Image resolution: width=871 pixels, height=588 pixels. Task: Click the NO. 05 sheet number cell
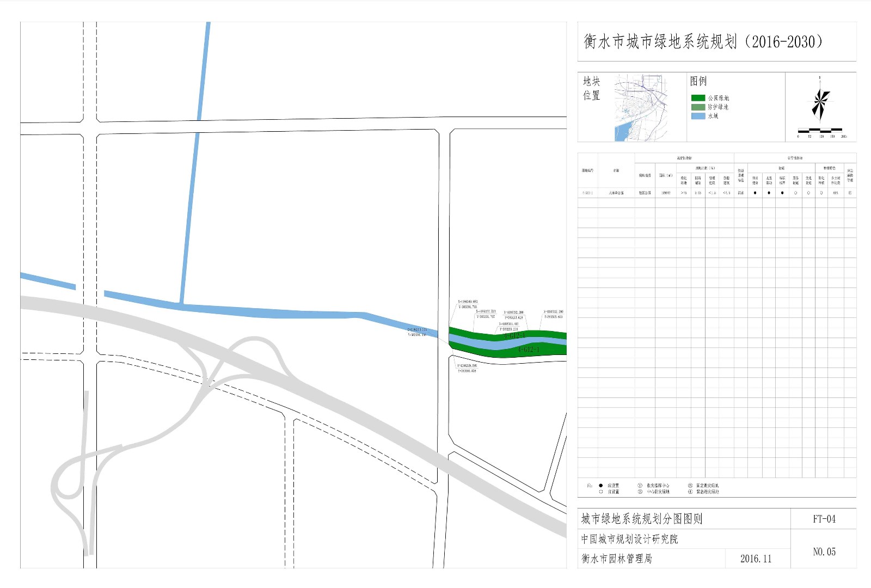click(824, 552)
